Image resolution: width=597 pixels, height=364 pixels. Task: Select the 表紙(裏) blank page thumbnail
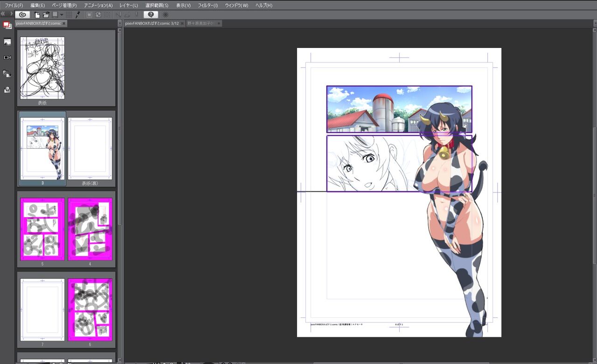click(90, 148)
